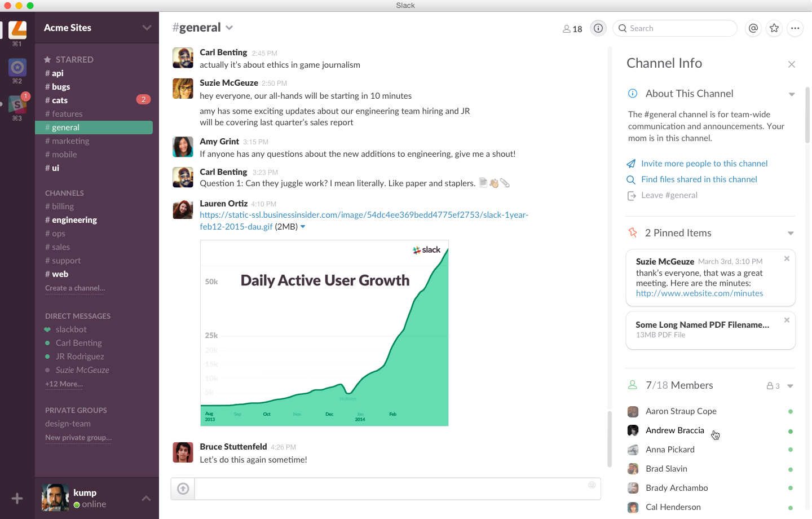812x519 pixels.
Task: Show +12 More direct messages
Action: click(64, 384)
